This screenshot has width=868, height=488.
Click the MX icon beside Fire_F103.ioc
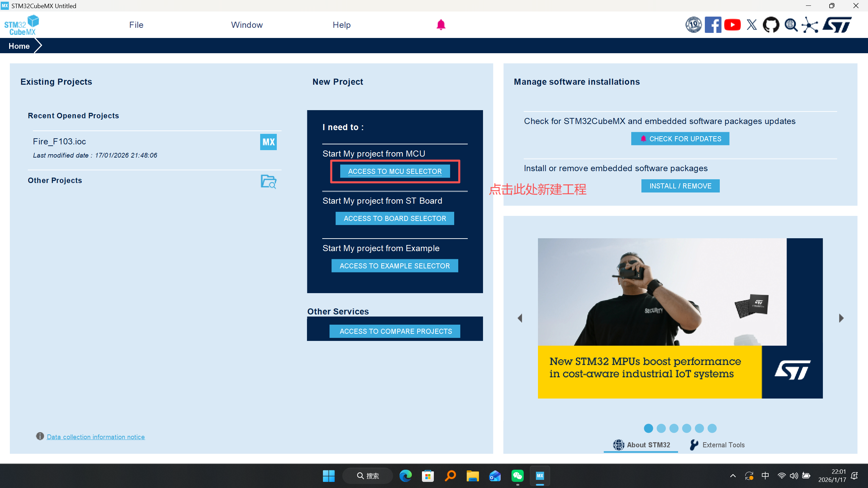[x=268, y=142]
